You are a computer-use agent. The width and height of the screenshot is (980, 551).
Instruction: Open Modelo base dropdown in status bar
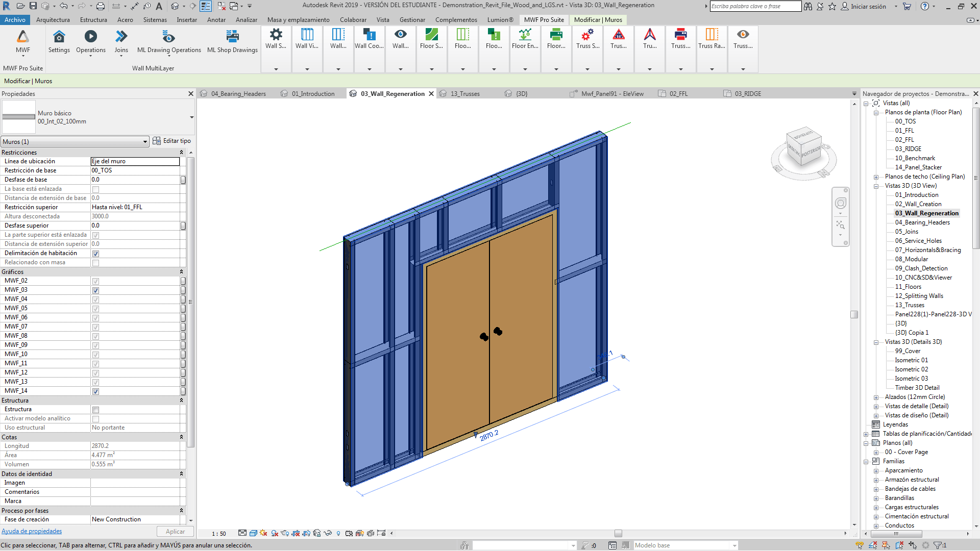(685, 545)
